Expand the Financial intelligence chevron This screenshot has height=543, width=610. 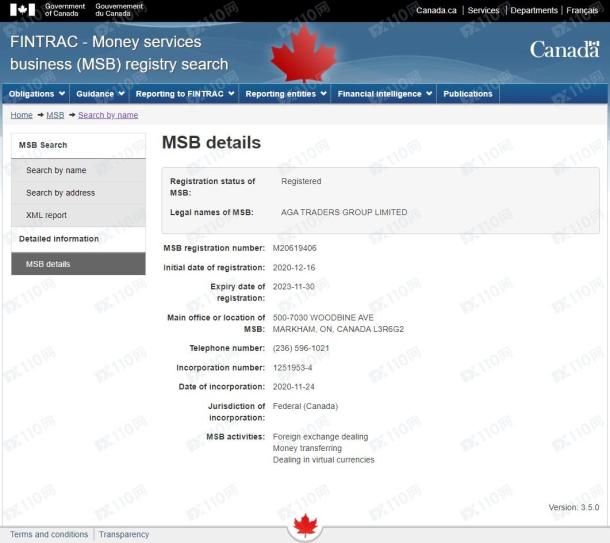(x=429, y=94)
